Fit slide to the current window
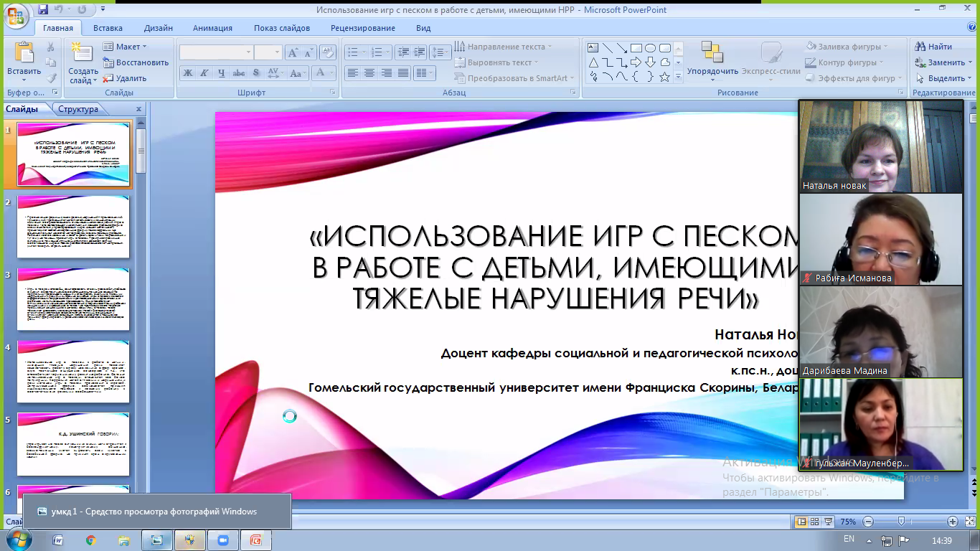 pos(971,522)
